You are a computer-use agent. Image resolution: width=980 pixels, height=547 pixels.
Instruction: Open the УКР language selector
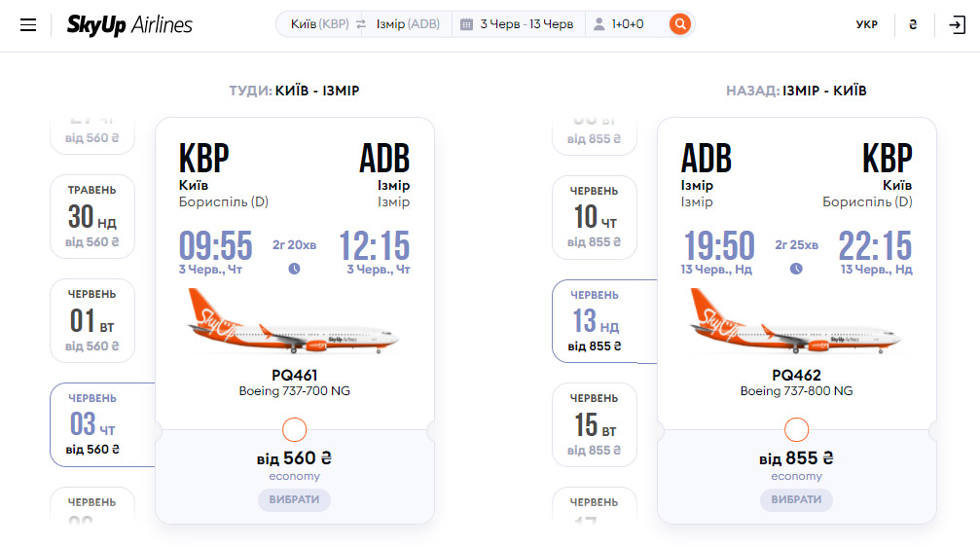(866, 25)
